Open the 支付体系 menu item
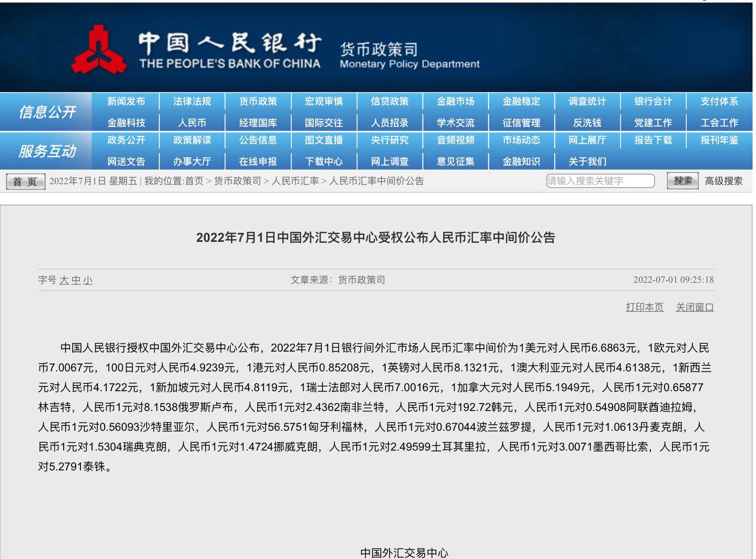 [719, 102]
